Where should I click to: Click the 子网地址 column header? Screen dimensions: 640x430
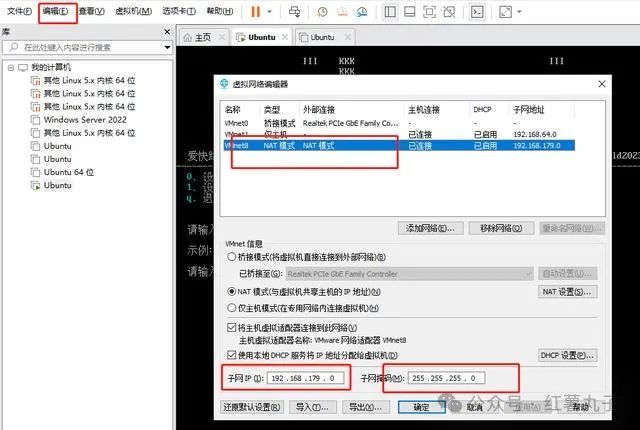pyautogui.click(x=529, y=110)
